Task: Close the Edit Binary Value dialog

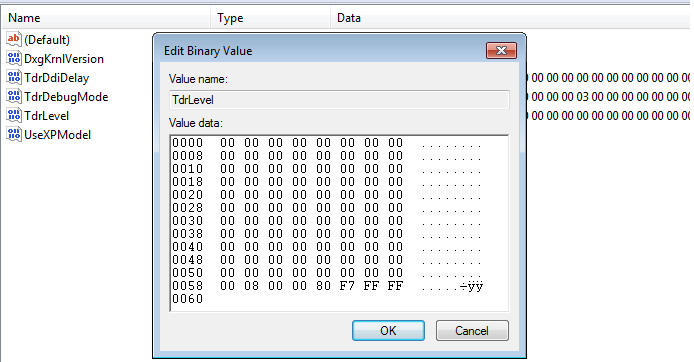Action: [501, 50]
